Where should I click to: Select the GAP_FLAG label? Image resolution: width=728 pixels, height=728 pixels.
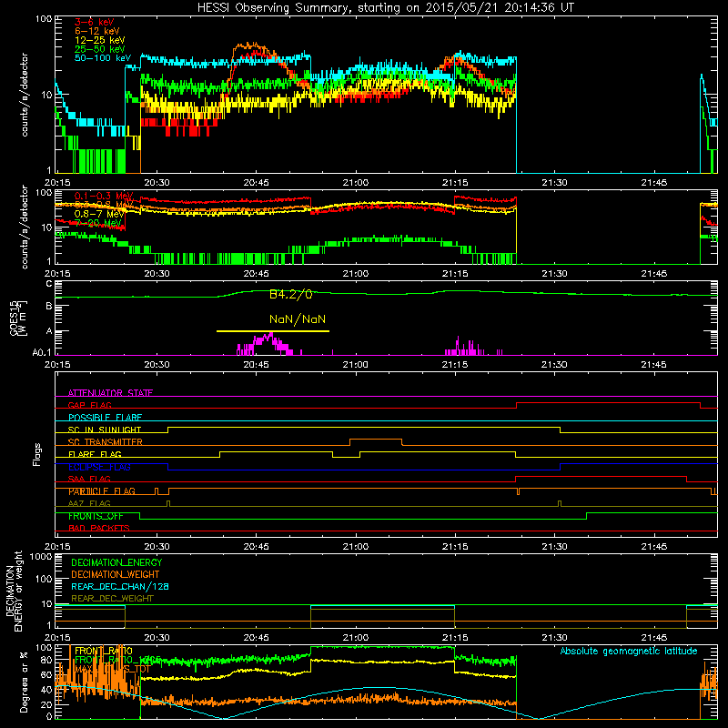(x=89, y=405)
